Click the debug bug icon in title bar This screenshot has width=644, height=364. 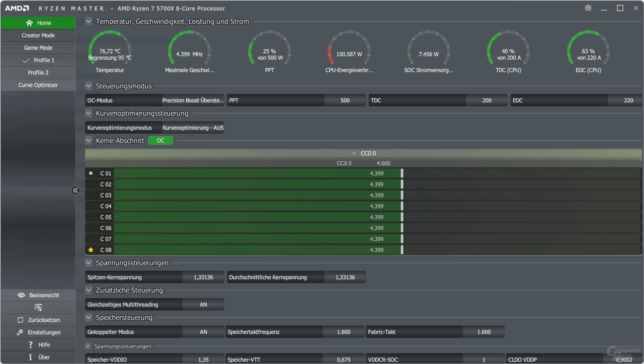pyautogui.click(x=588, y=8)
